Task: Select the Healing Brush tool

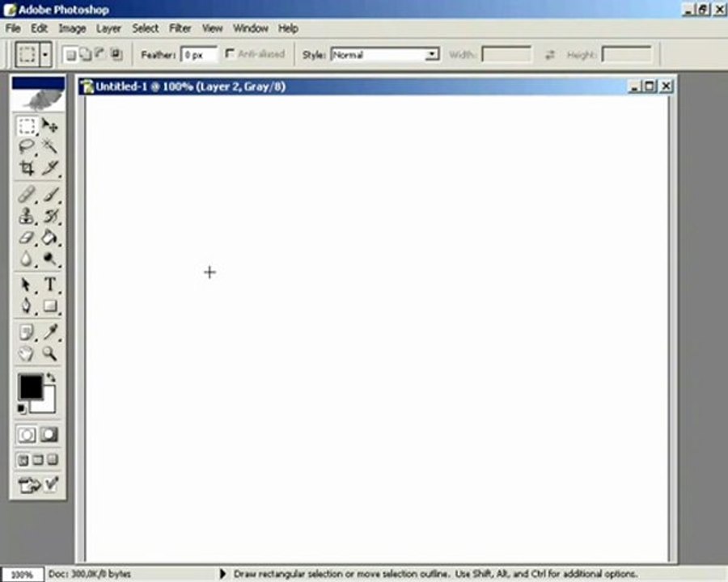Action: tap(27, 195)
